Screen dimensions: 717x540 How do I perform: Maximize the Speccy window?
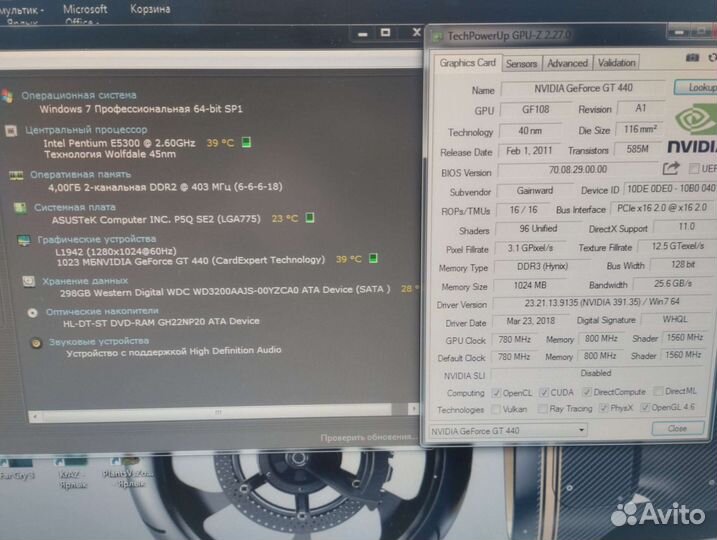coord(385,32)
